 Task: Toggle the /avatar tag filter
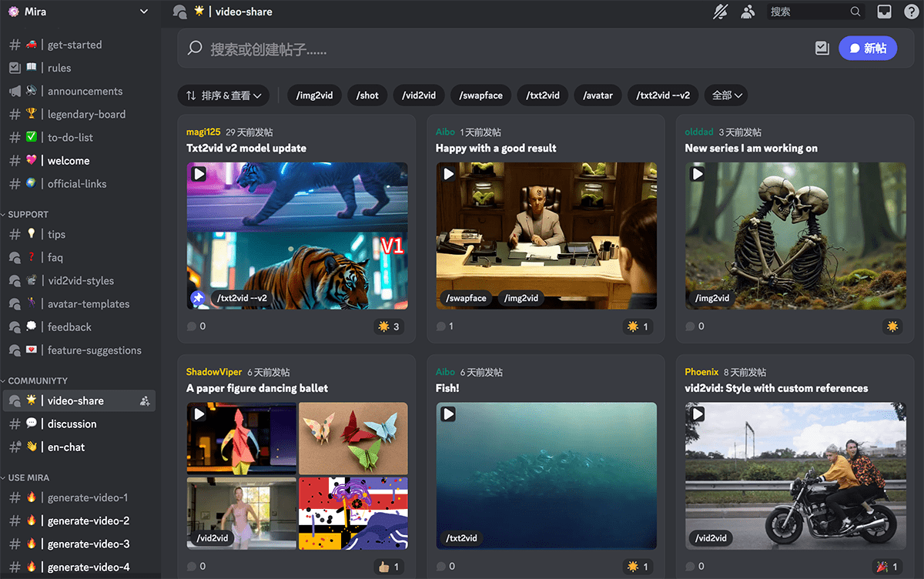(x=598, y=95)
